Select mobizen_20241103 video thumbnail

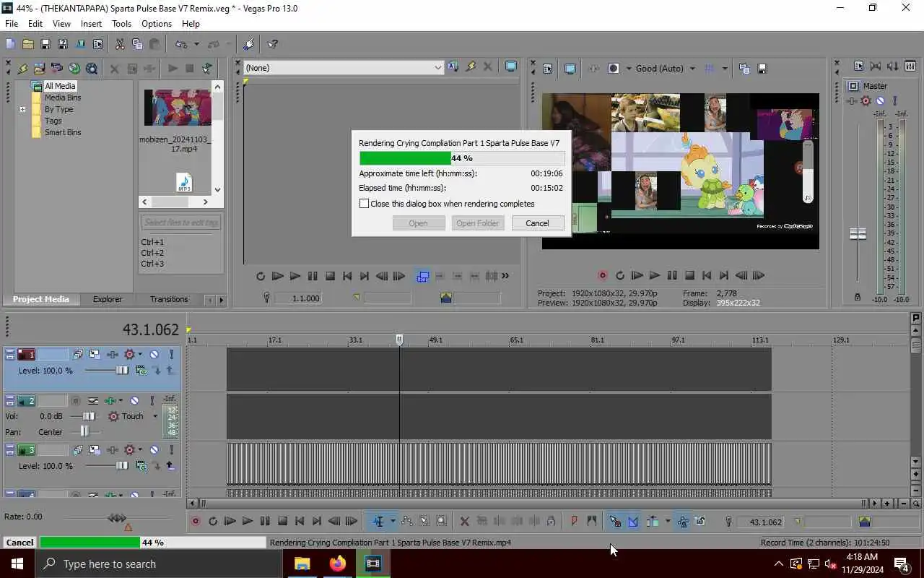coord(177,108)
